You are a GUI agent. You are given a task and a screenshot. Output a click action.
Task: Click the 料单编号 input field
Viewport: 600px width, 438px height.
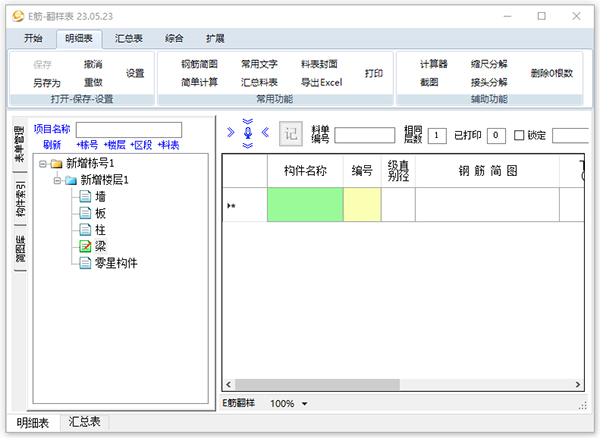click(365, 135)
